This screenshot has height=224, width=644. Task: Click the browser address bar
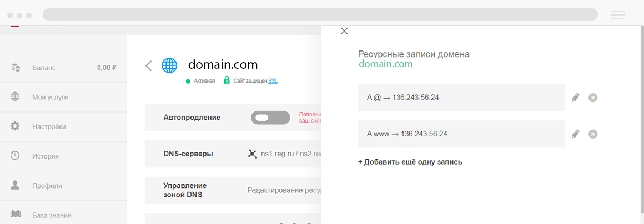coord(320,14)
